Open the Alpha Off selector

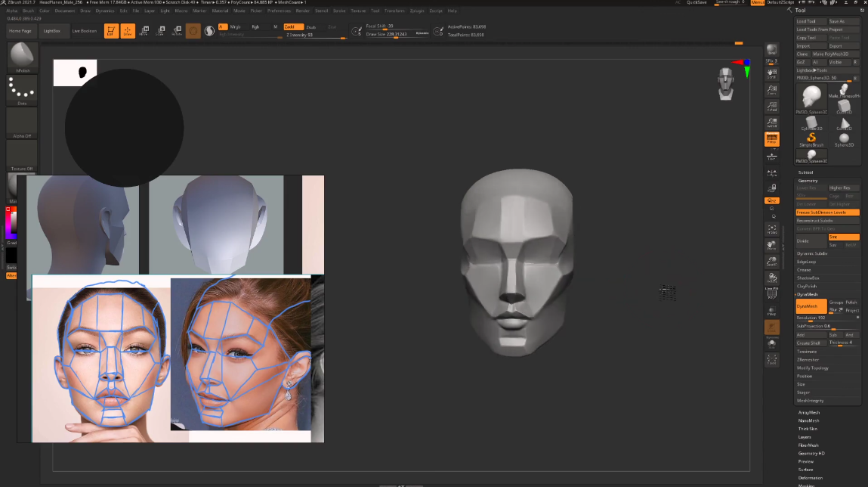coord(22,123)
